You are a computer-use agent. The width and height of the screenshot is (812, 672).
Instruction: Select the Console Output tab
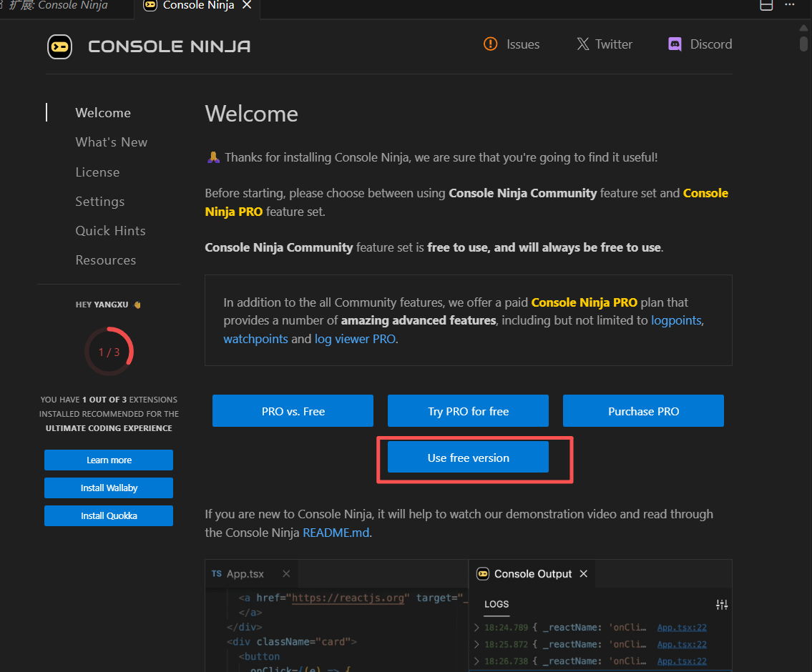[x=532, y=574]
